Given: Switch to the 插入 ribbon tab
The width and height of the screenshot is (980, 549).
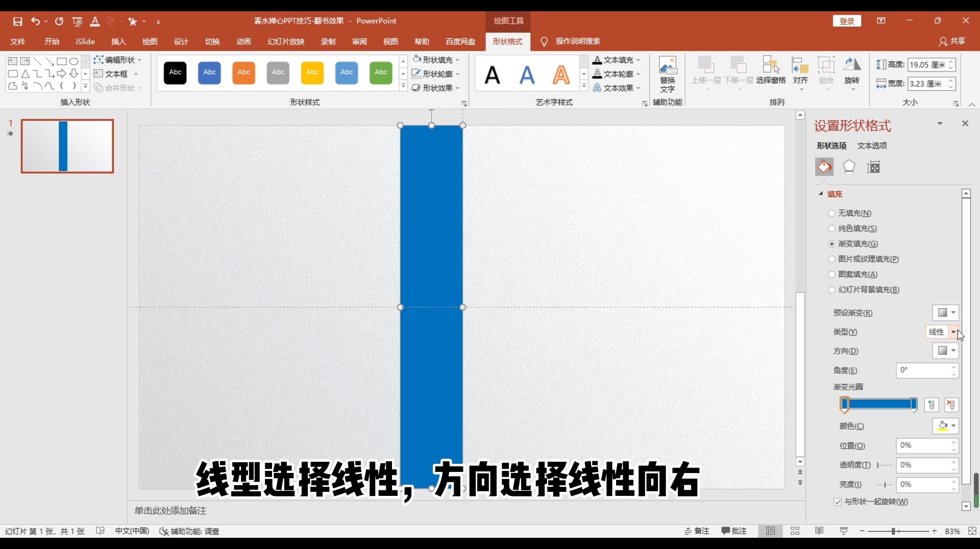Looking at the screenshot, I should [118, 42].
